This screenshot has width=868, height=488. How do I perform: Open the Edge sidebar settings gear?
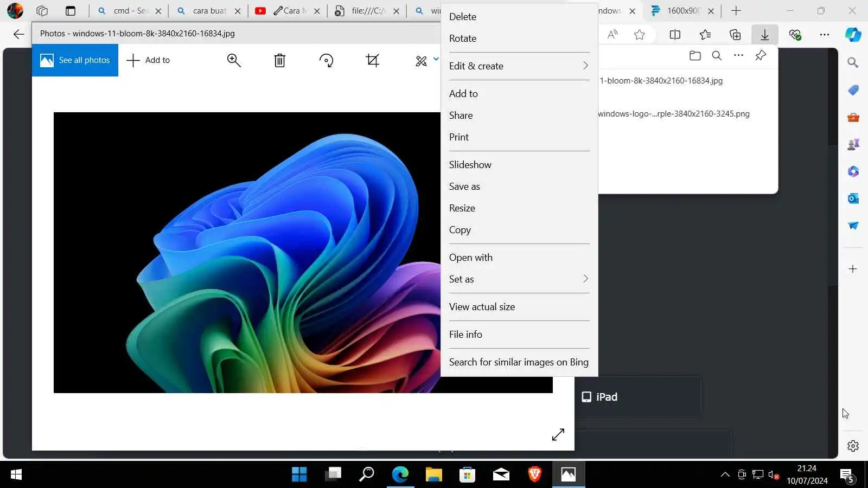pos(853,446)
